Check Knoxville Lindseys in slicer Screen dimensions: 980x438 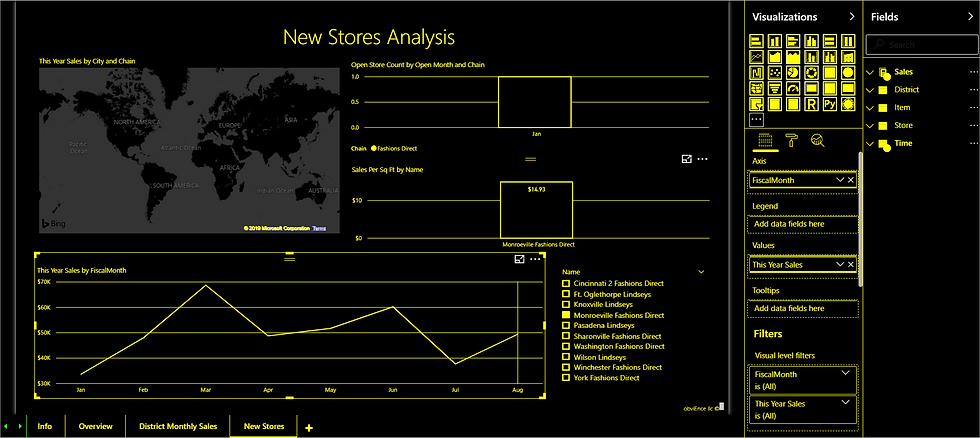coord(566,304)
